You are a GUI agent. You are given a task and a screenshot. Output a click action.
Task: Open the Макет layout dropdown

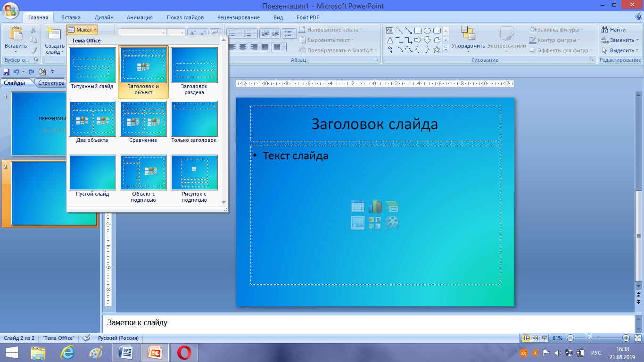click(x=82, y=30)
